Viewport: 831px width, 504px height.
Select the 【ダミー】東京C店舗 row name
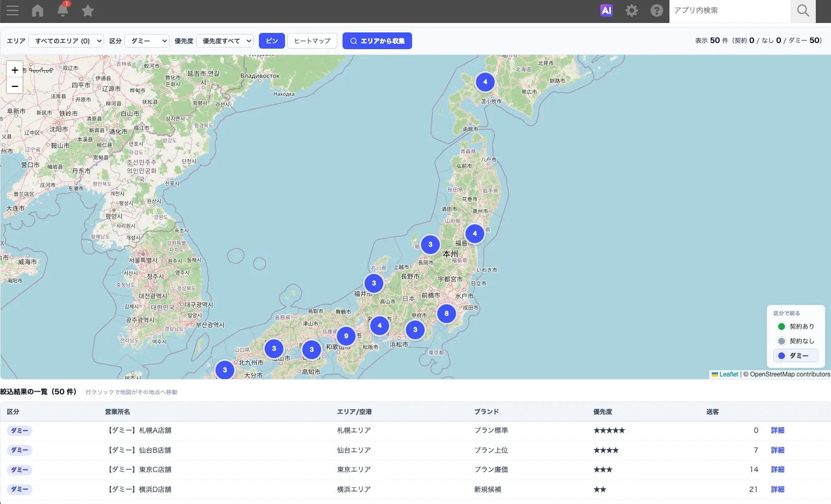click(x=139, y=469)
